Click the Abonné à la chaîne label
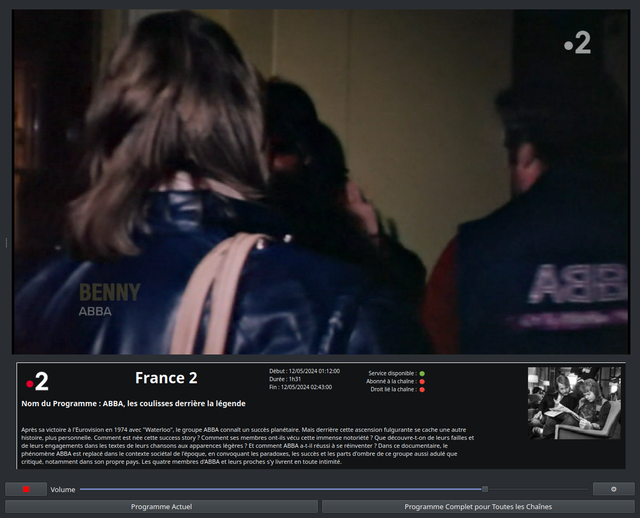 tap(391, 382)
